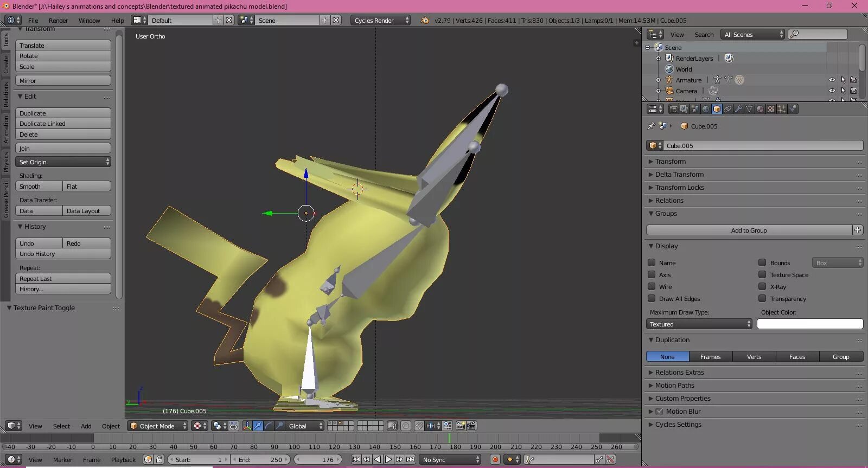Select the rotate manipulator icon
868x468 pixels.
click(269, 426)
